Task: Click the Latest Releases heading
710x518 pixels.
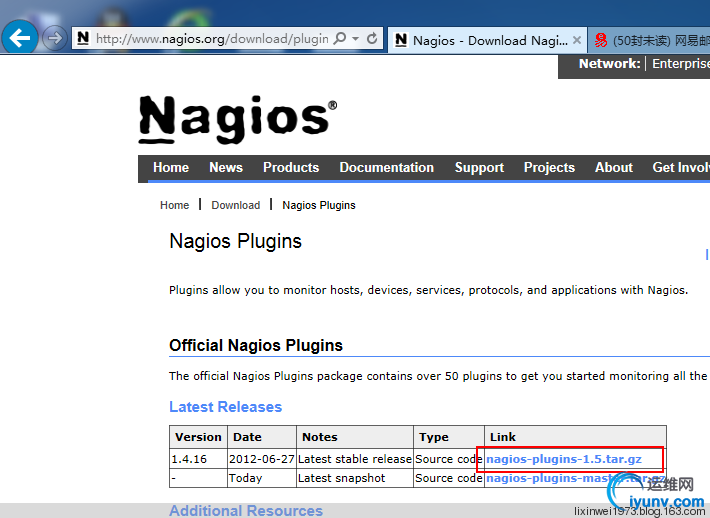Action: click(225, 407)
